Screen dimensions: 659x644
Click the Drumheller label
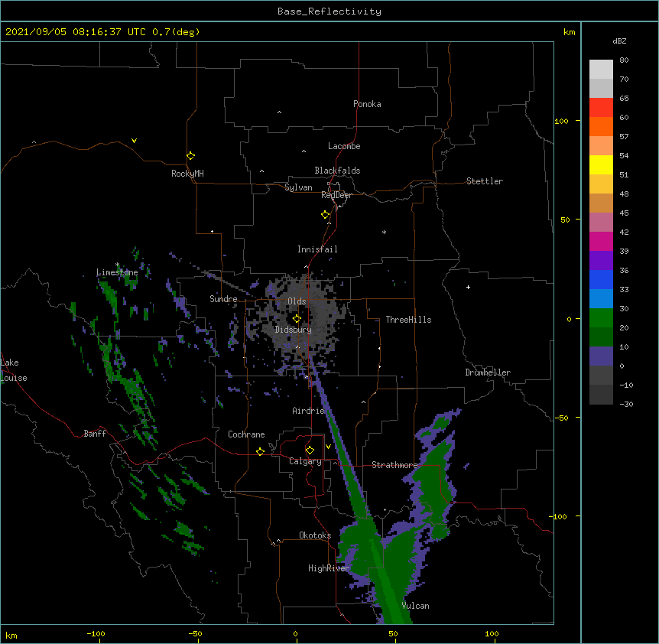pyautogui.click(x=488, y=372)
